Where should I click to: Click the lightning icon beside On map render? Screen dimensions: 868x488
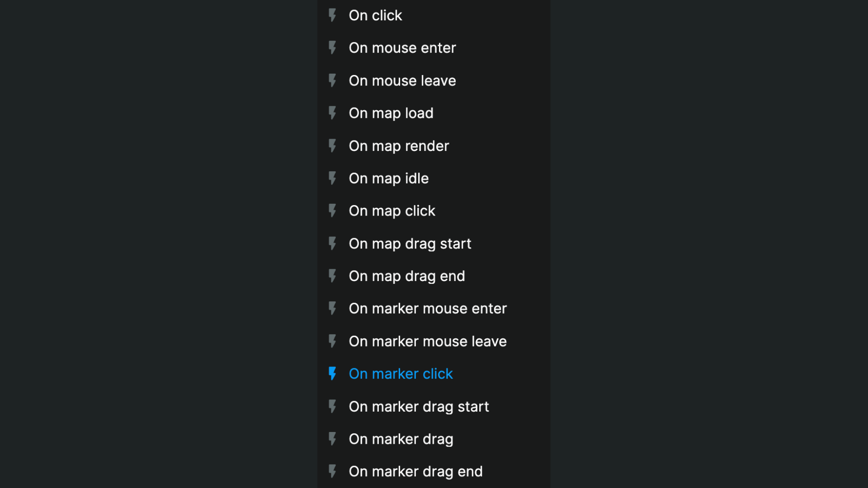pos(332,145)
